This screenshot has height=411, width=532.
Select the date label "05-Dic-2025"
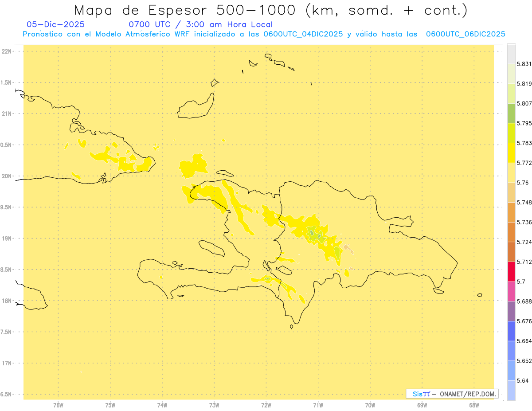coord(56,24)
